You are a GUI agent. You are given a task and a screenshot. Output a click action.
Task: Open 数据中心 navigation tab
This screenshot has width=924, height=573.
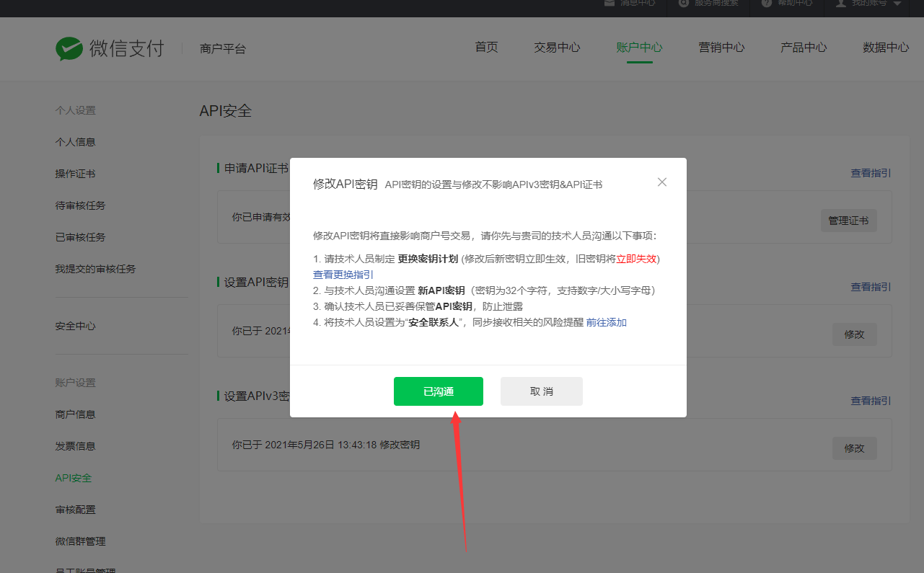pos(886,48)
